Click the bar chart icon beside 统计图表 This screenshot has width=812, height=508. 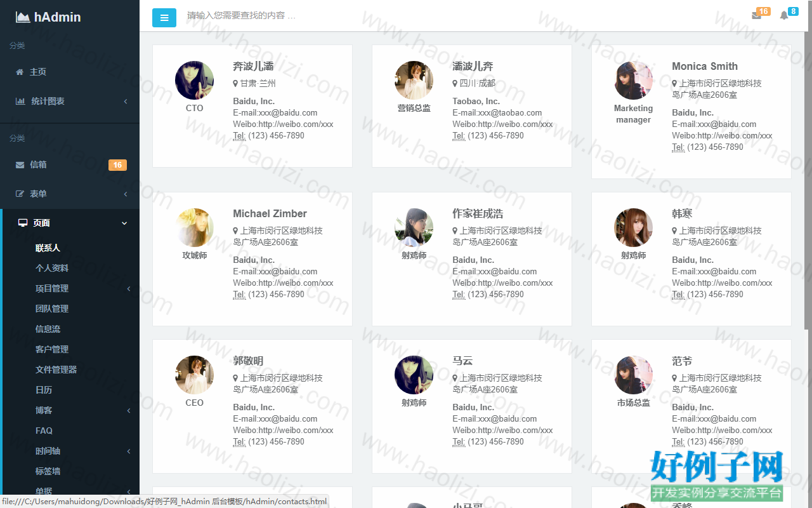20,102
